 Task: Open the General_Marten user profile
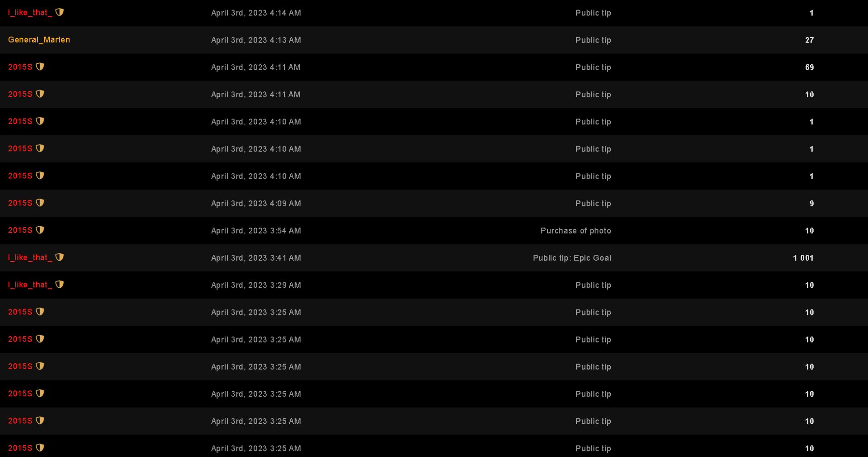pyautogui.click(x=39, y=40)
